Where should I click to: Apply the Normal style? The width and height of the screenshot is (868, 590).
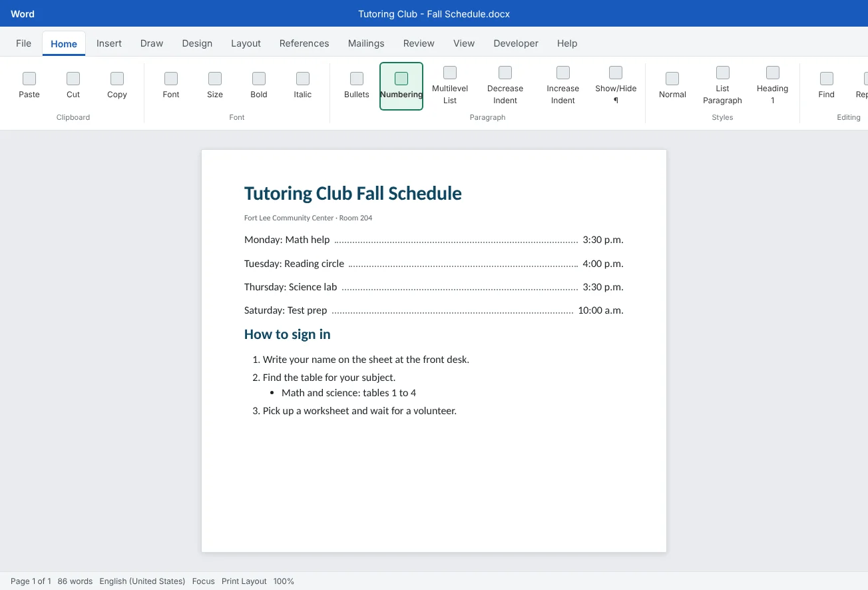tap(672, 86)
